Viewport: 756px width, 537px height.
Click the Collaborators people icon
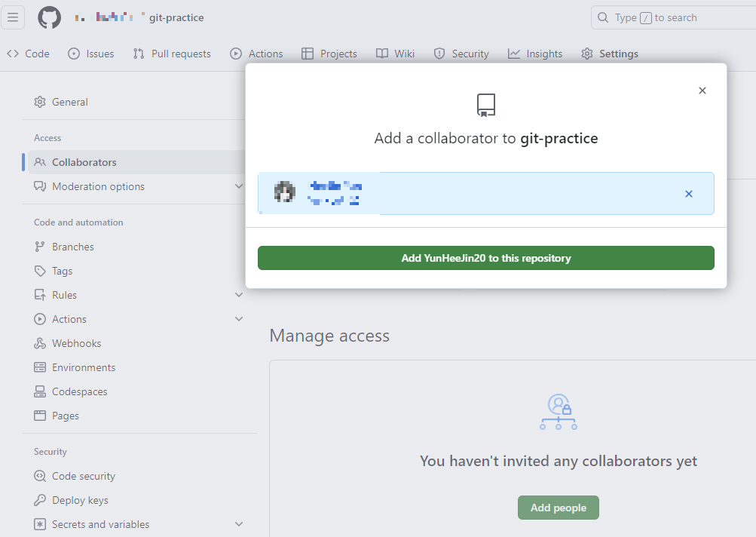click(x=40, y=162)
